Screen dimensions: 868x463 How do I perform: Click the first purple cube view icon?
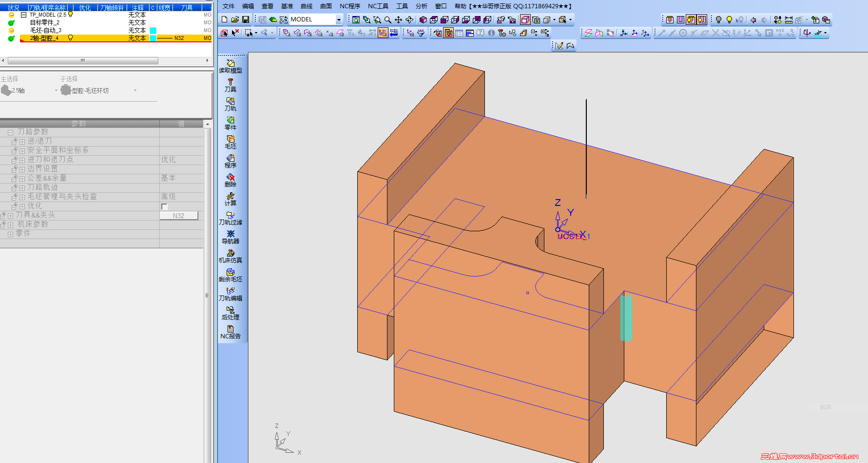(423, 20)
